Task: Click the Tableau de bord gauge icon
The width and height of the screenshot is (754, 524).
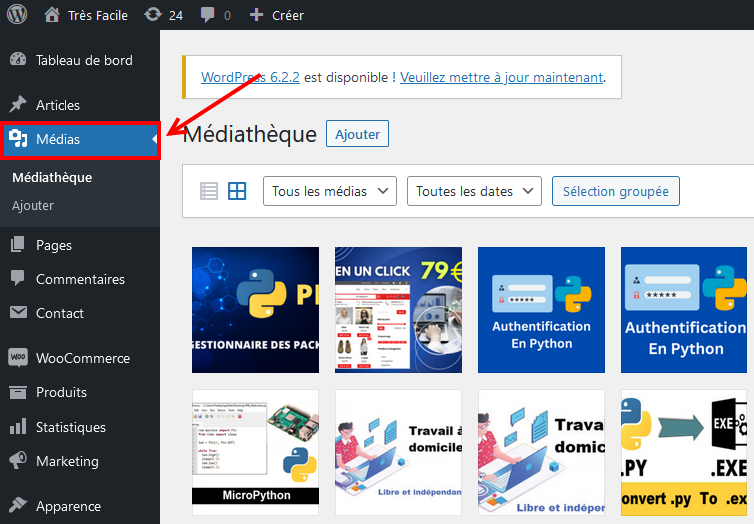Action: [x=18, y=60]
